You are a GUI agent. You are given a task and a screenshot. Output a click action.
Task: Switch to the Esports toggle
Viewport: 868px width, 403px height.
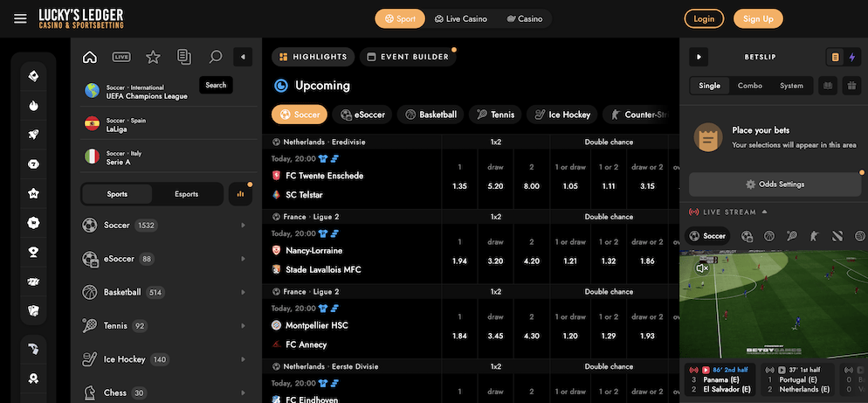(187, 194)
